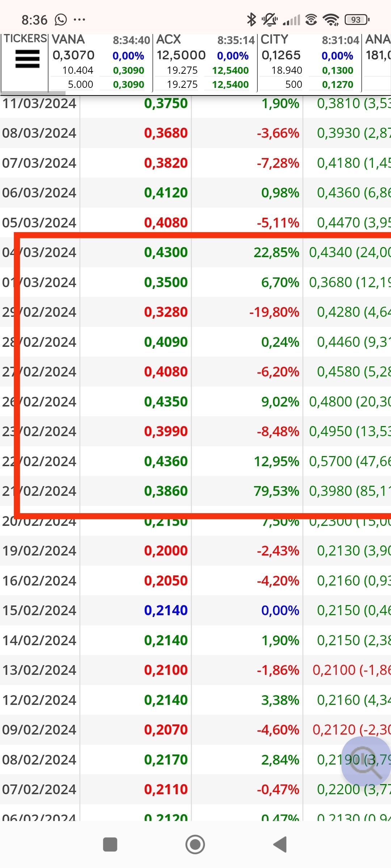This screenshot has height=868, width=391.
Task: Open the CITY ticker quote
Action: pos(310,62)
